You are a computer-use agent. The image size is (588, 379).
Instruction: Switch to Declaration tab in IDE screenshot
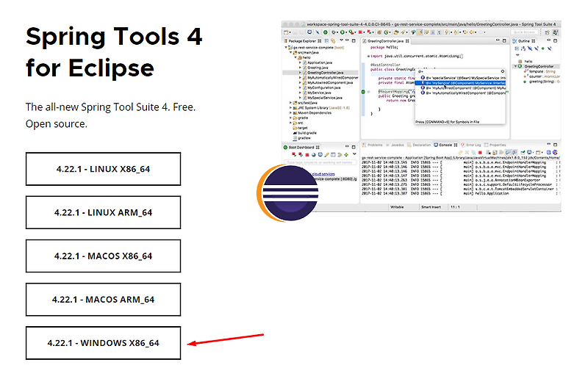[x=419, y=145]
